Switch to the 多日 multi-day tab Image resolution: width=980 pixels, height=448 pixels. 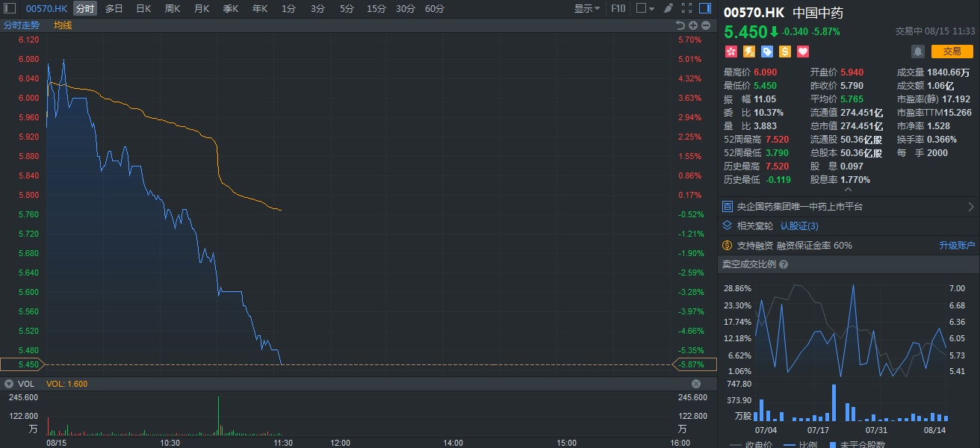[x=114, y=9]
